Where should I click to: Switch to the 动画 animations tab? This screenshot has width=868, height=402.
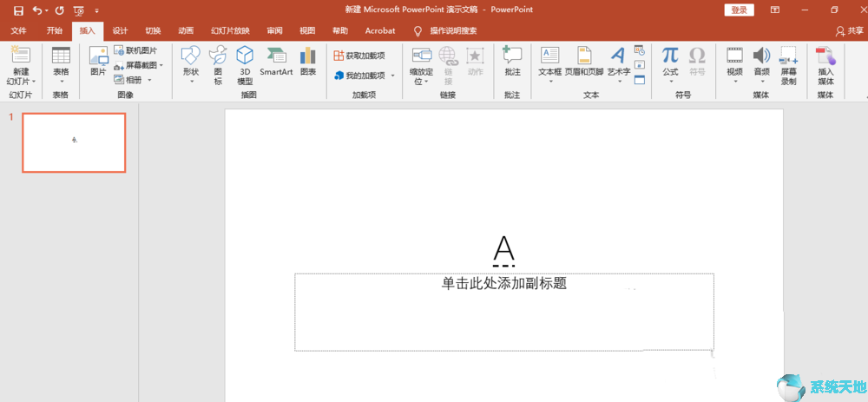click(x=186, y=30)
